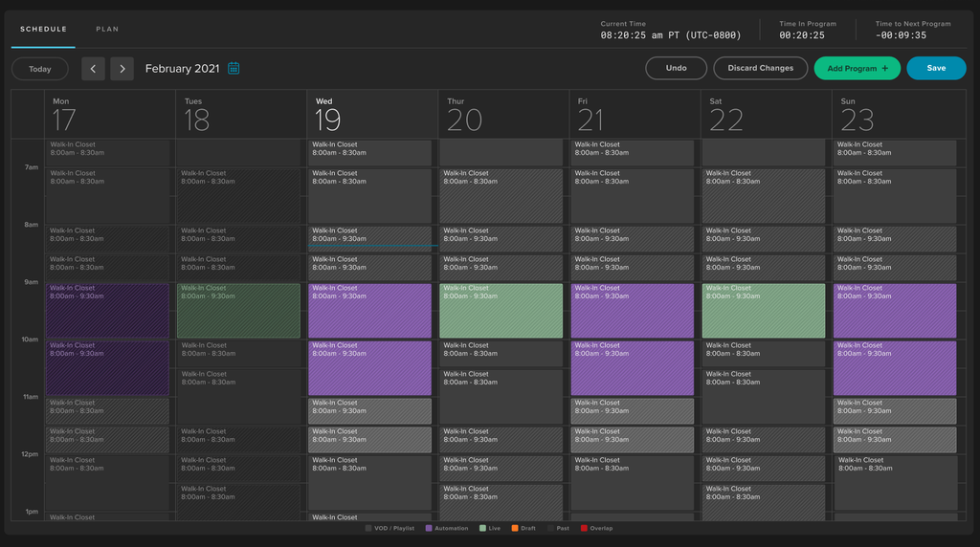Viewport: 980px width, 547px height.
Task: Click Add Program button
Action: click(x=857, y=68)
